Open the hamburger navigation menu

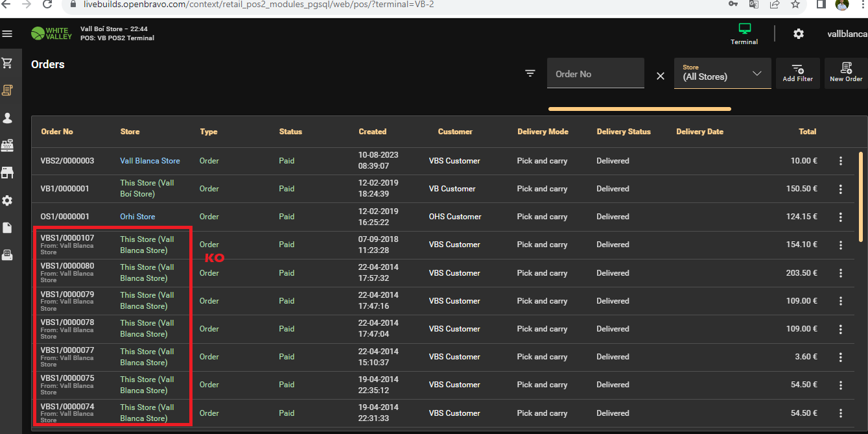(7, 34)
